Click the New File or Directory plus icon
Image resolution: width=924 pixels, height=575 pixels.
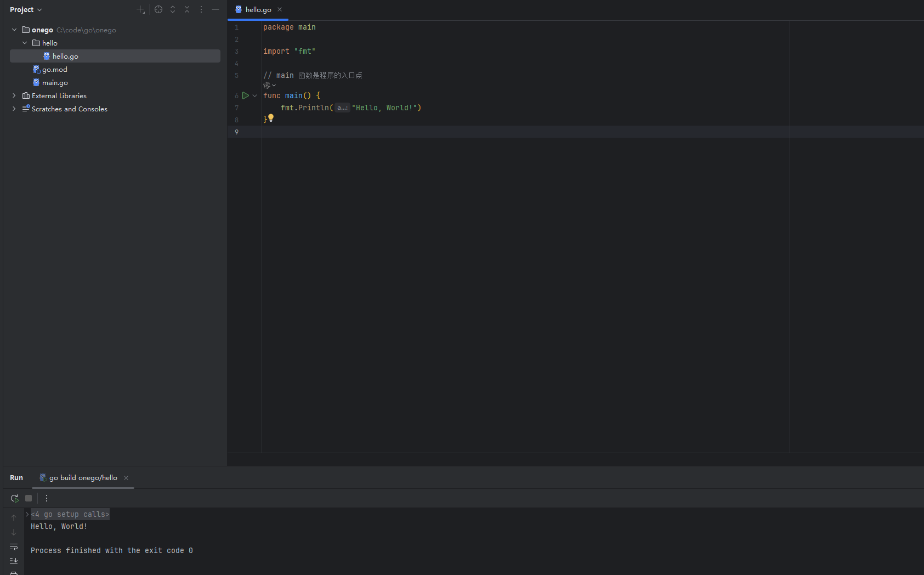141,9
